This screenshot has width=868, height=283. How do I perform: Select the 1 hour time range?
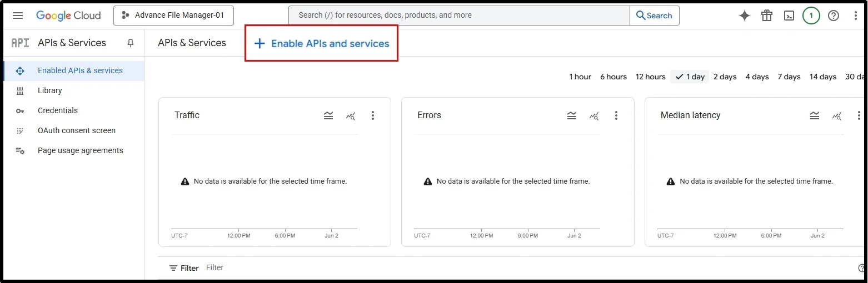coord(580,77)
